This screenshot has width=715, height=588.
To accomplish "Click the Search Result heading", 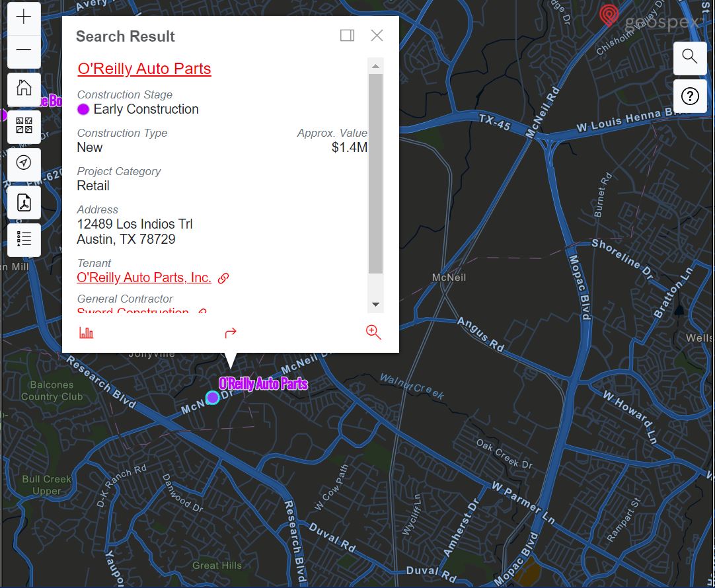I will coord(126,36).
